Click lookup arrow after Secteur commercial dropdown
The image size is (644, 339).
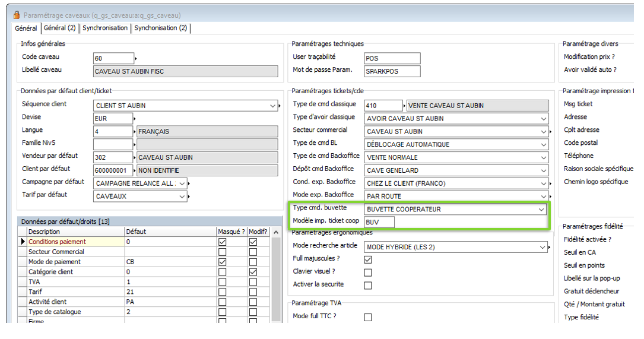[551, 132]
